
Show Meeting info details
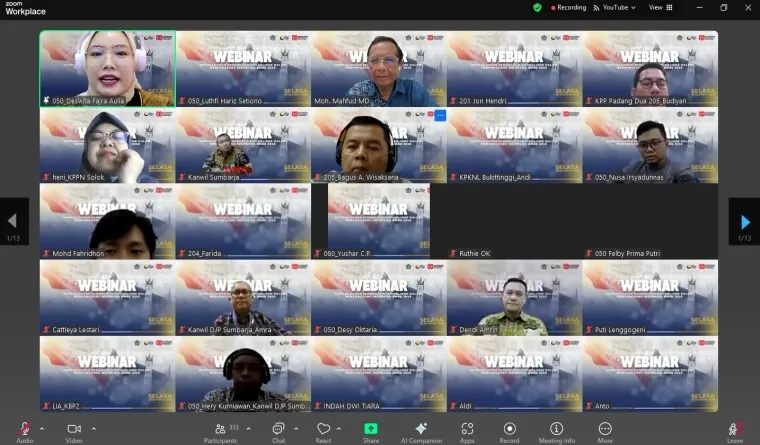tap(557, 430)
